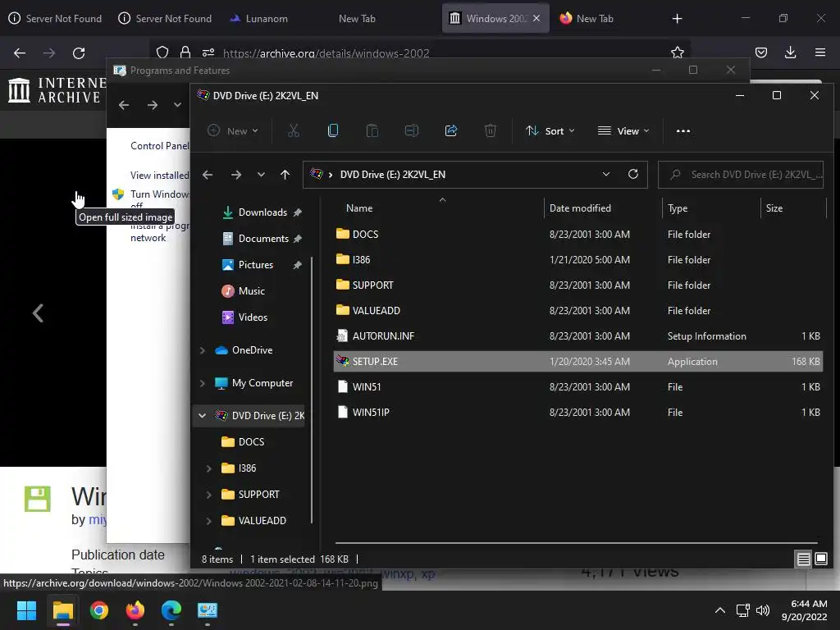
Task: Expand My Computer in the navigation pane
Action: click(x=203, y=383)
